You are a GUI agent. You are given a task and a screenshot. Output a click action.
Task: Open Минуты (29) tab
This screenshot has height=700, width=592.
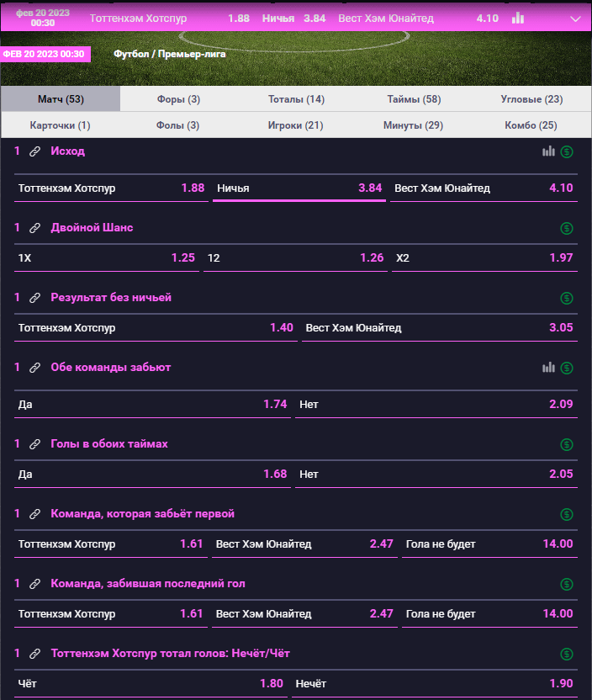[x=413, y=125]
